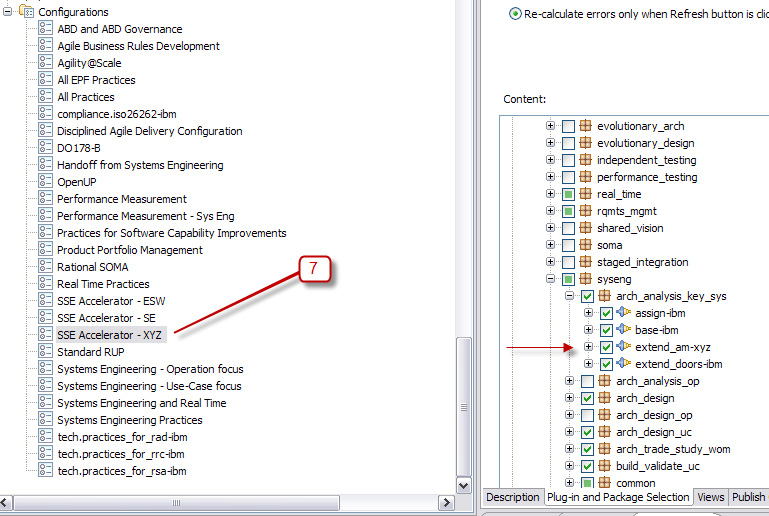Expand the extend_doors-ibm node
Screen dimensions: 769x516
tap(589, 364)
